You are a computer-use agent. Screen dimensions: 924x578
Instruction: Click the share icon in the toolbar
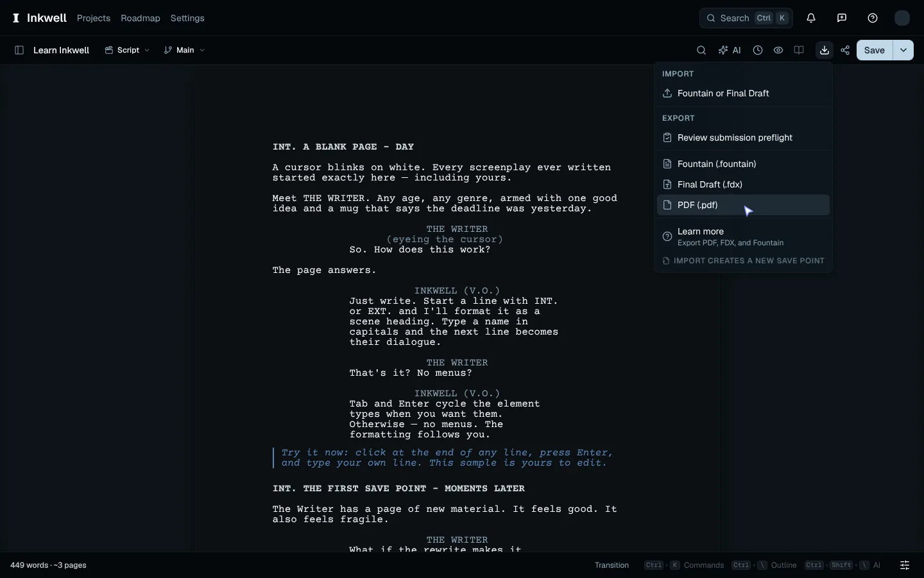point(846,50)
